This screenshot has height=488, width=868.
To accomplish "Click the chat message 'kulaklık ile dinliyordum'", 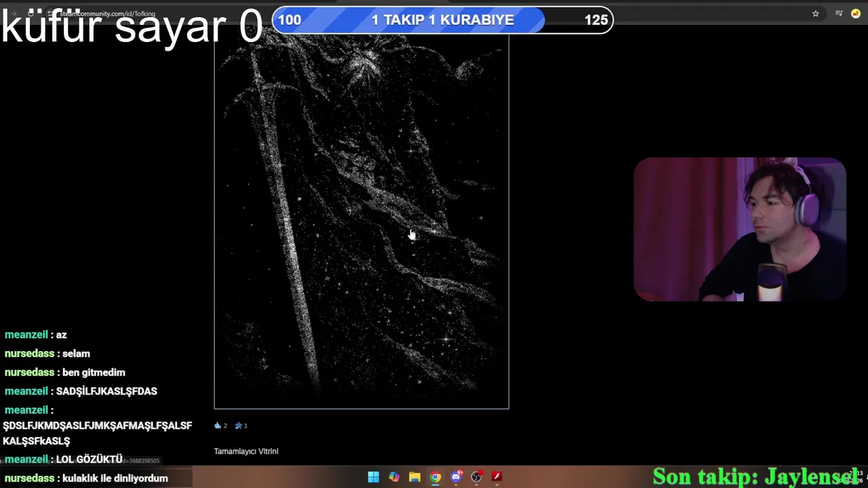I will [115, 479].
